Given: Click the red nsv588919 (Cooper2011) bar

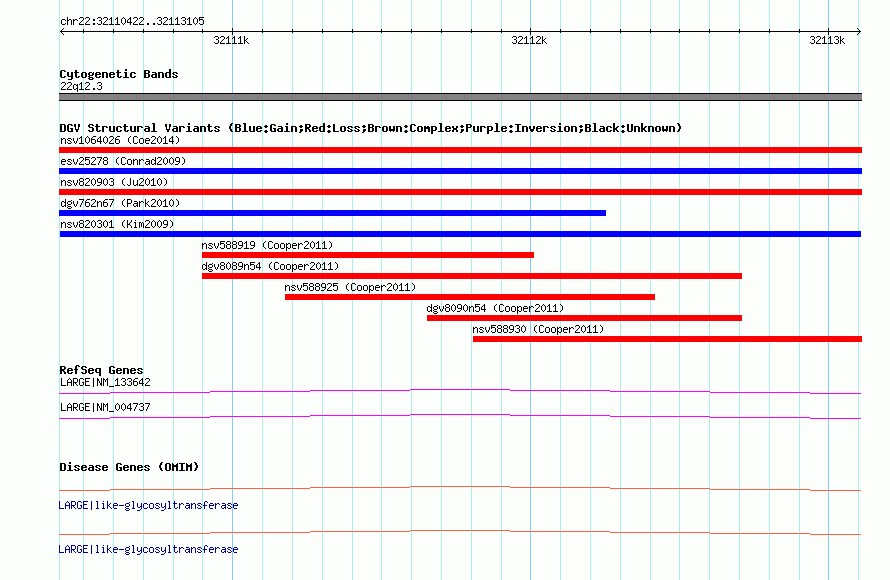Looking at the screenshot, I should [368, 255].
